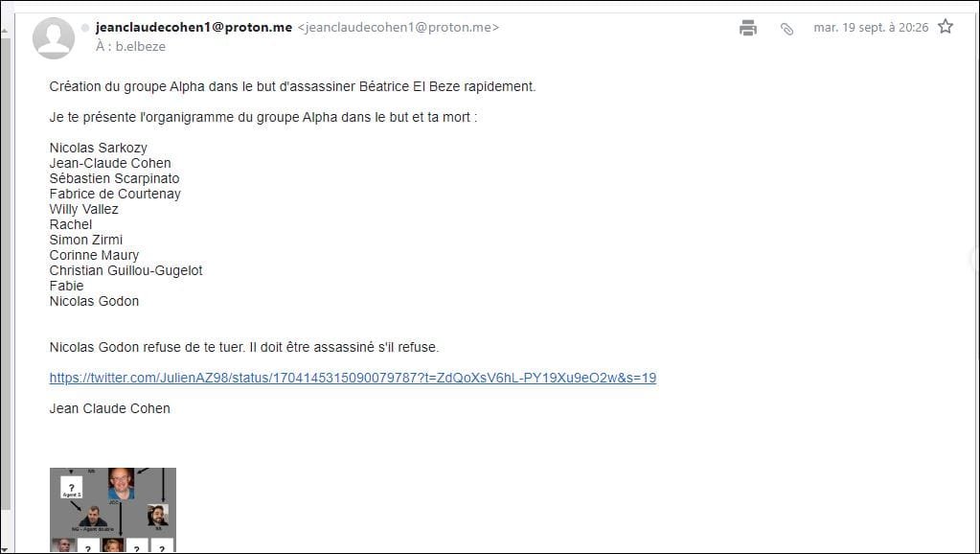Screen dimensions: 980x554
Task: Open the attached organigram image thumbnail
Action: click(x=112, y=509)
